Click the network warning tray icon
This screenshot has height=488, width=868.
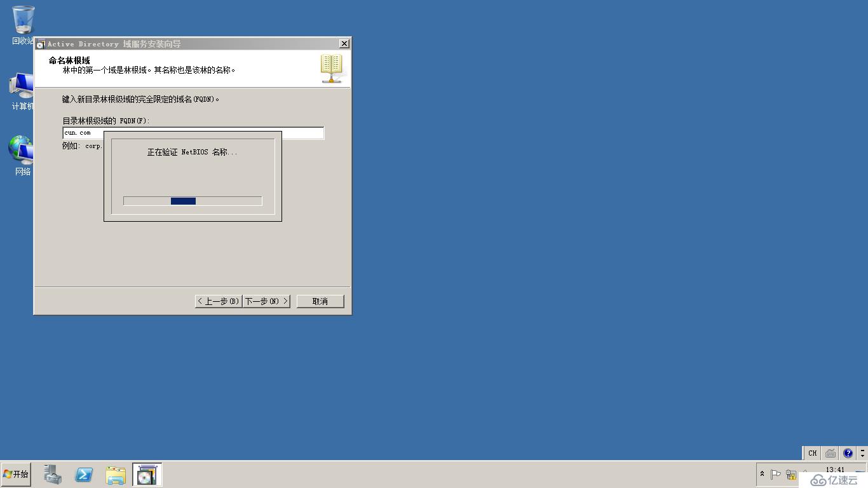pyautogui.click(x=791, y=474)
